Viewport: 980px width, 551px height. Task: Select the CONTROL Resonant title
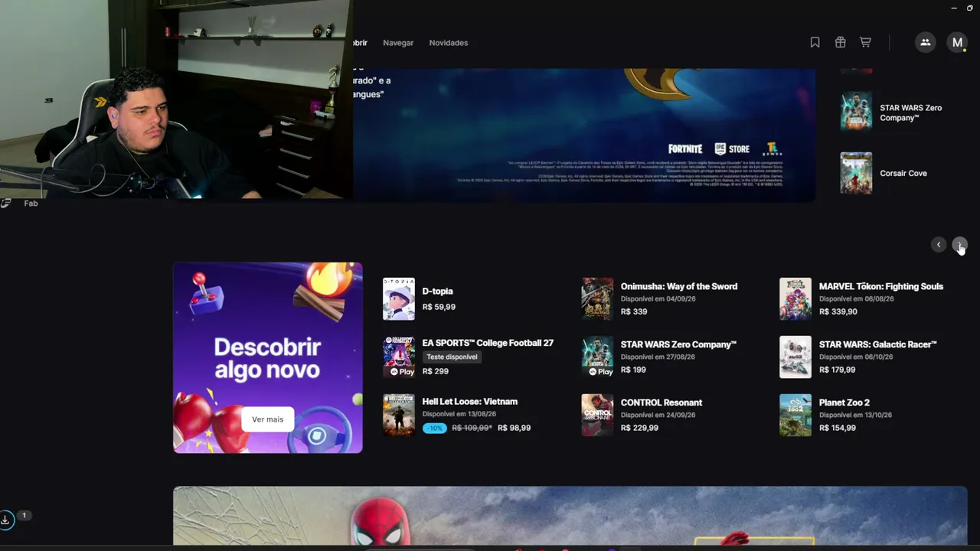pos(661,403)
